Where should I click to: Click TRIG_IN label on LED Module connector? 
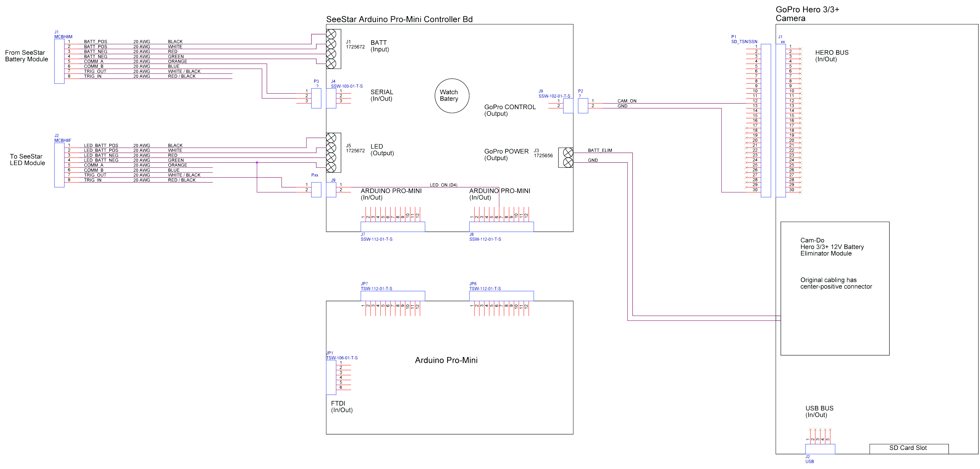click(x=92, y=180)
